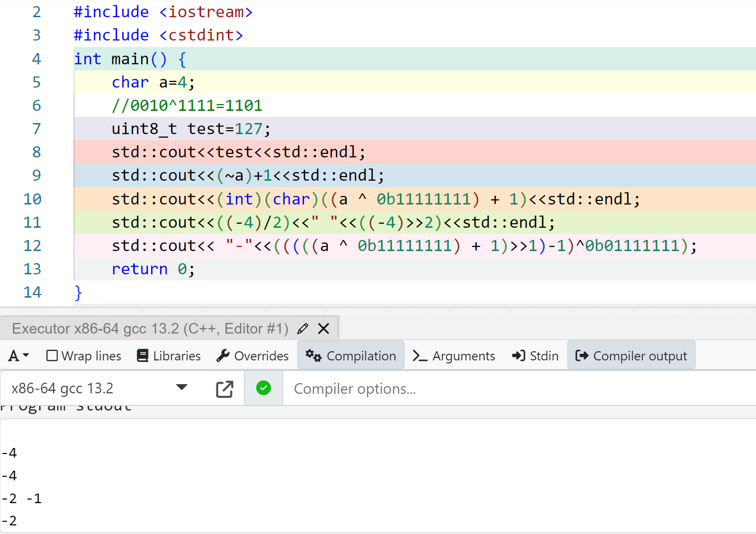Open the Libraries book icon button
756x534 pixels.
169,356
